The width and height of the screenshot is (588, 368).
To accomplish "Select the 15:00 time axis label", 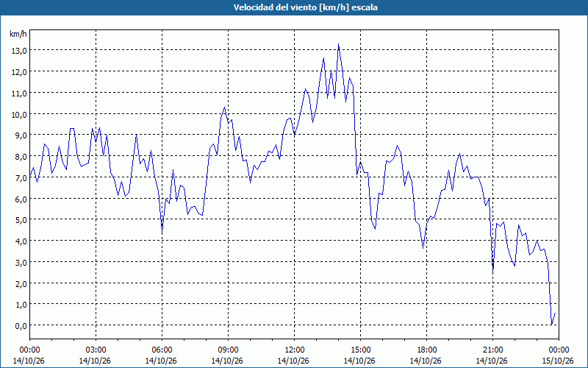I will (x=360, y=350).
